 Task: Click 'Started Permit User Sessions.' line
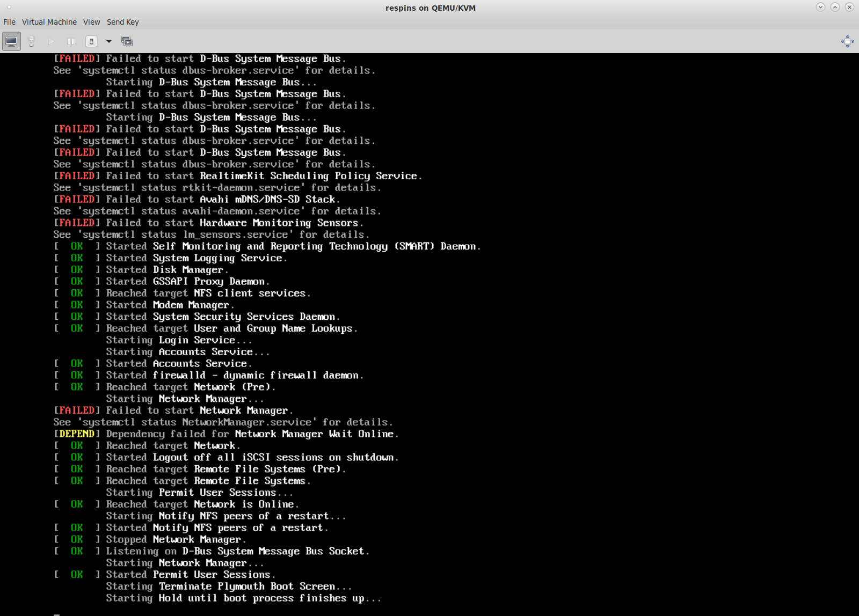(191, 575)
